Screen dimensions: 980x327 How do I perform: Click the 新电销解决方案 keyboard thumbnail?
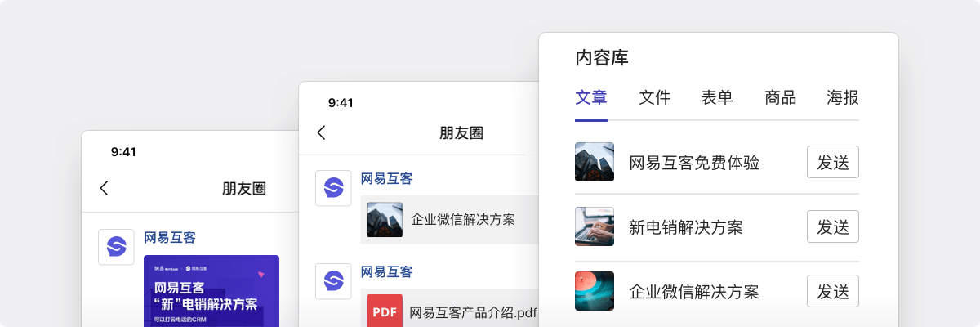pos(595,226)
